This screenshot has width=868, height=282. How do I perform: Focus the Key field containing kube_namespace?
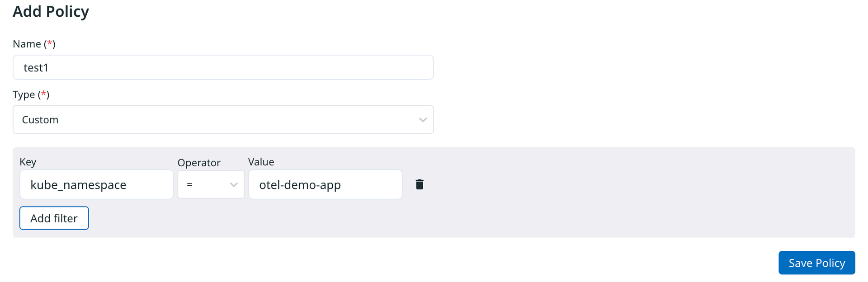click(x=97, y=184)
